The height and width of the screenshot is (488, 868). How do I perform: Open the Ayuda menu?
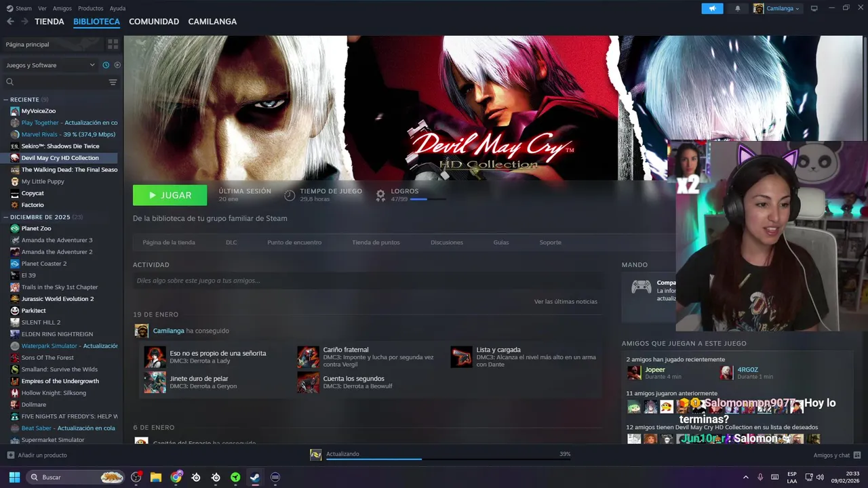117,8
